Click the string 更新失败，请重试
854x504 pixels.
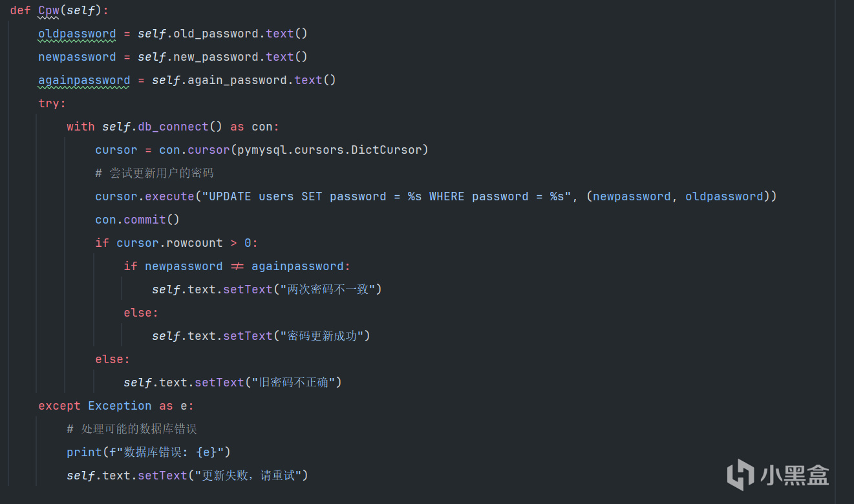(x=248, y=476)
